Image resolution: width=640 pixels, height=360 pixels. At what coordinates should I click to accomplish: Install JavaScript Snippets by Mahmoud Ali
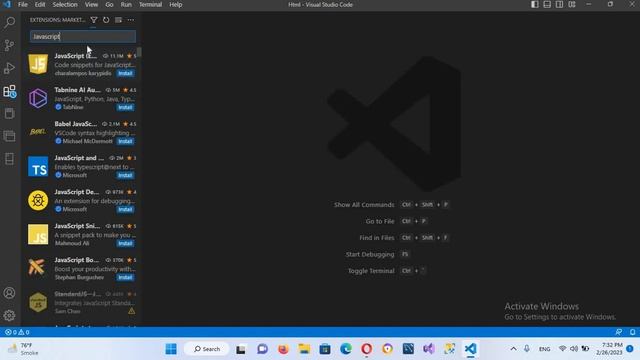(x=125, y=243)
